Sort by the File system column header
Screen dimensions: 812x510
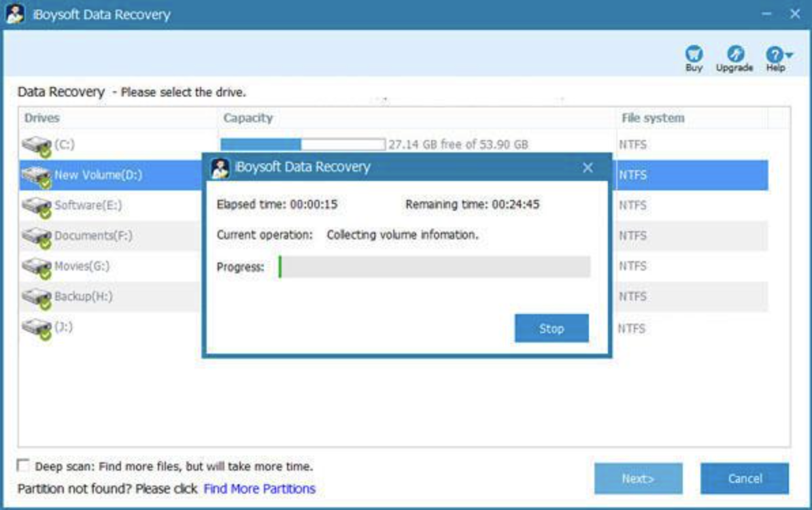click(x=652, y=118)
